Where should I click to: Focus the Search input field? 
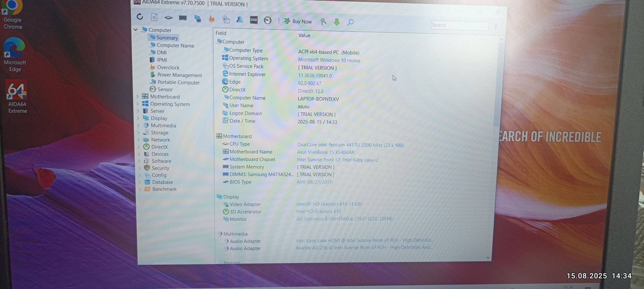[x=459, y=25]
